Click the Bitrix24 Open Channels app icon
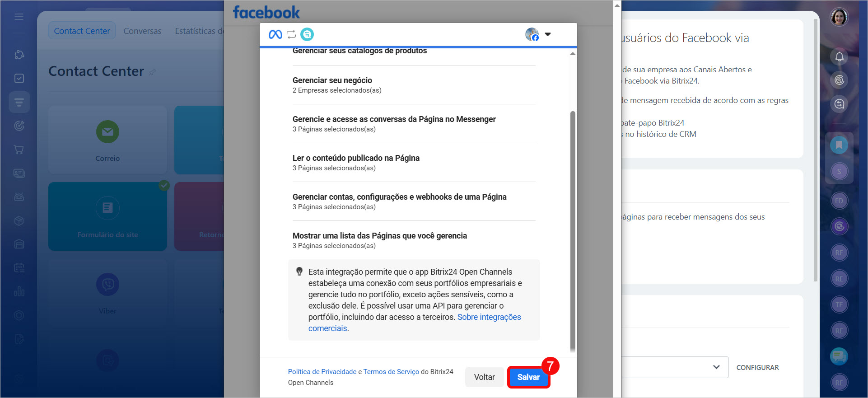The image size is (868, 398). tap(307, 34)
